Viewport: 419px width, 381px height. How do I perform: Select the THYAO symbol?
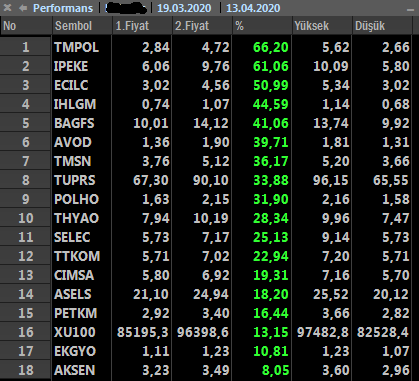pyautogui.click(x=76, y=218)
